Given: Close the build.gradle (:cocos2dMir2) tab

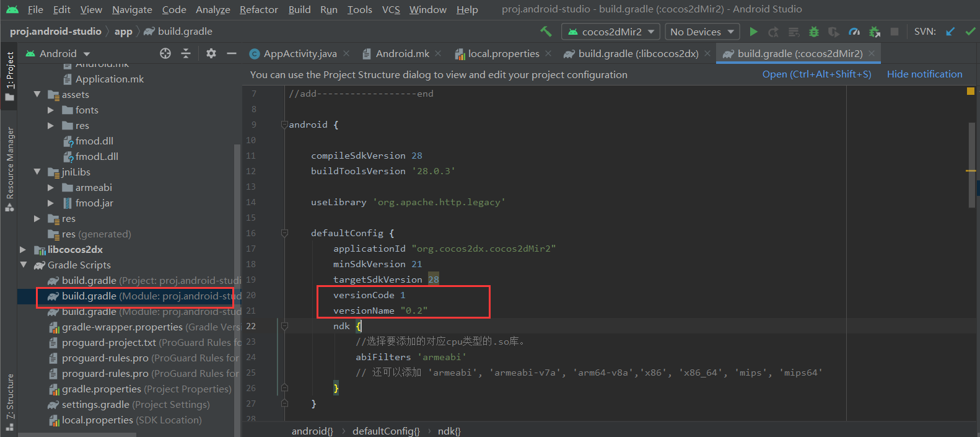Looking at the screenshot, I should pyautogui.click(x=872, y=53).
